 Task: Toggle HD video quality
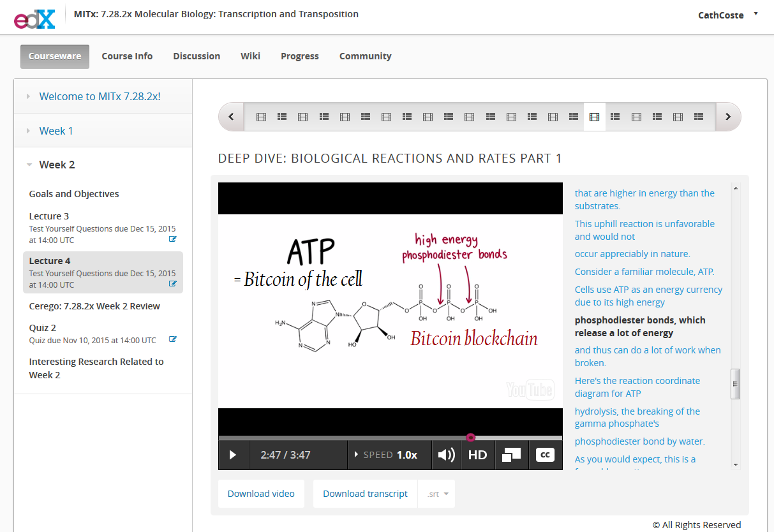[x=477, y=455]
